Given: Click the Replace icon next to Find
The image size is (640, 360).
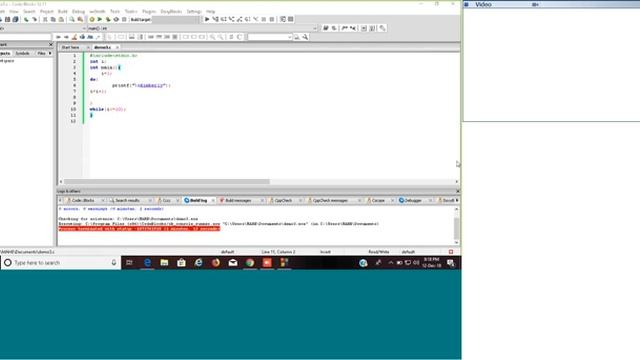Looking at the screenshot, I should 80,19.
